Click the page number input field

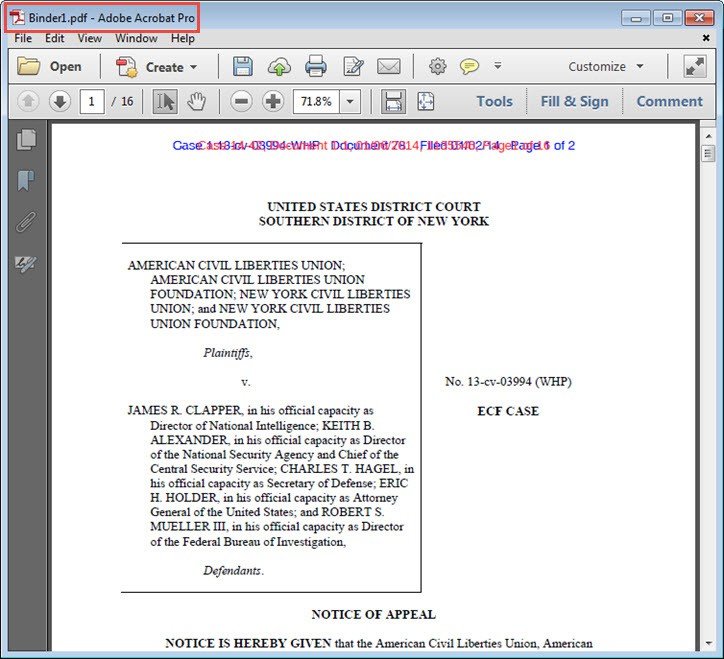93,101
